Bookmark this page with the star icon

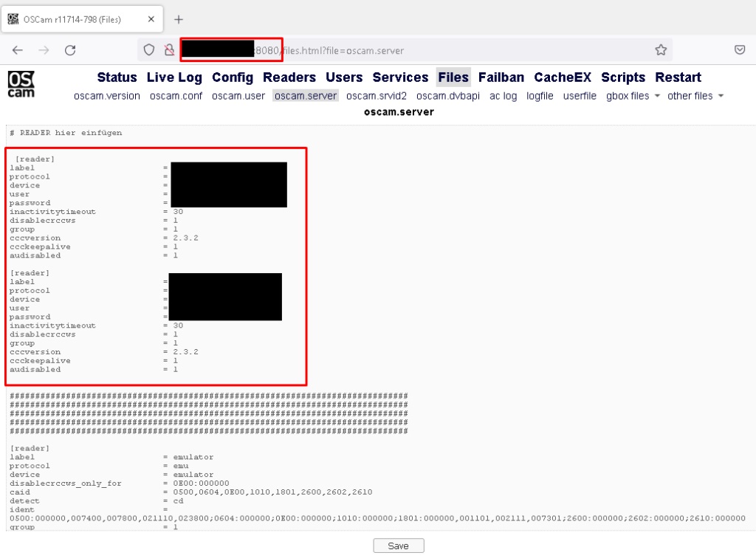pyautogui.click(x=661, y=50)
